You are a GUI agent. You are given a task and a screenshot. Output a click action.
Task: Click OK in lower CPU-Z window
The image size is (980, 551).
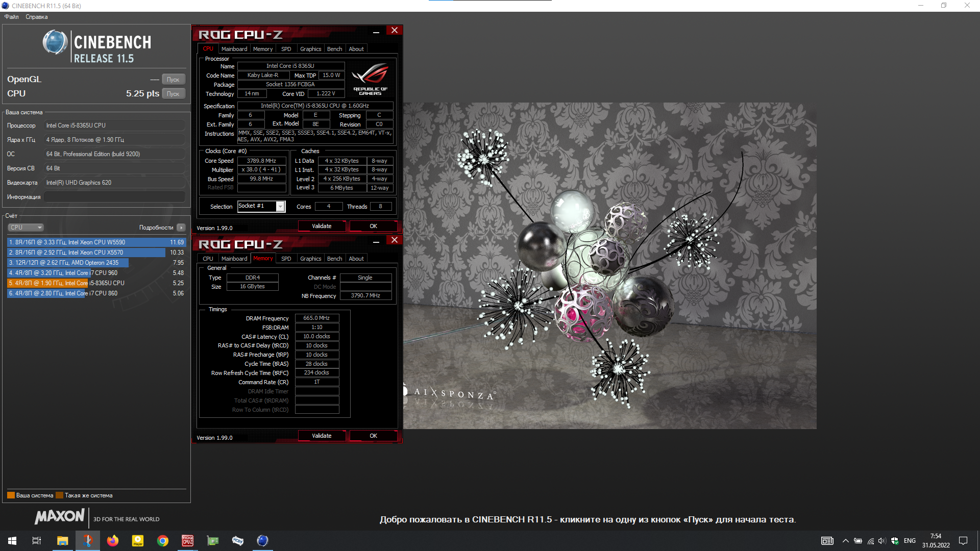(x=373, y=436)
